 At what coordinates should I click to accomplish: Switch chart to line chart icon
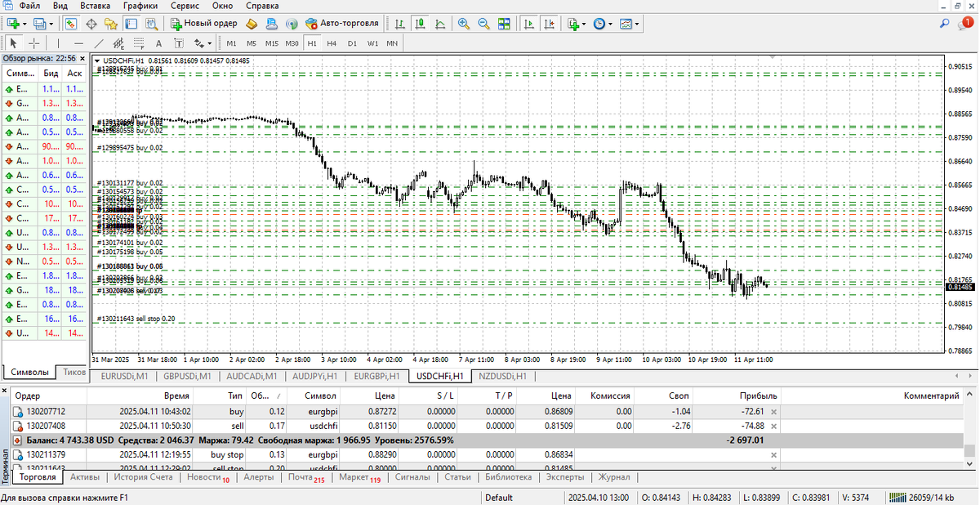point(439,24)
